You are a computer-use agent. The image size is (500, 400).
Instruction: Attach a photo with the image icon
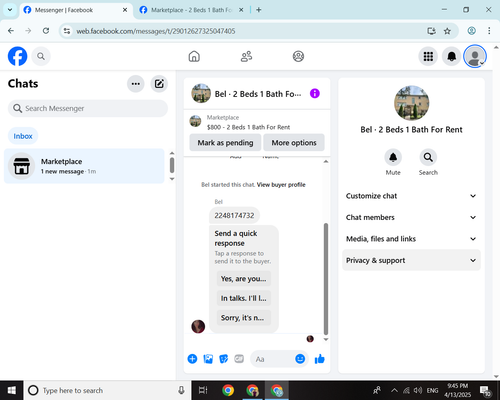pos(208,359)
